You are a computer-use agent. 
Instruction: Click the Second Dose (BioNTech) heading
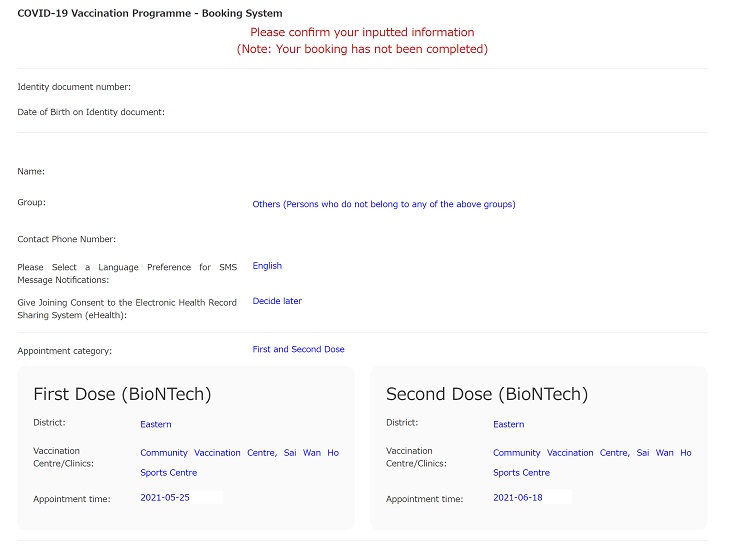pos(487,394)
